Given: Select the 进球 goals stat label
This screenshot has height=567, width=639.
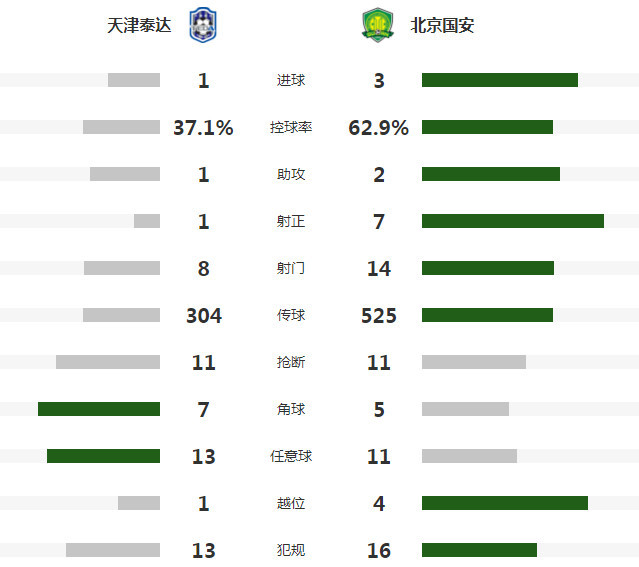Looking at the screenshot, I should click(291, 80).
